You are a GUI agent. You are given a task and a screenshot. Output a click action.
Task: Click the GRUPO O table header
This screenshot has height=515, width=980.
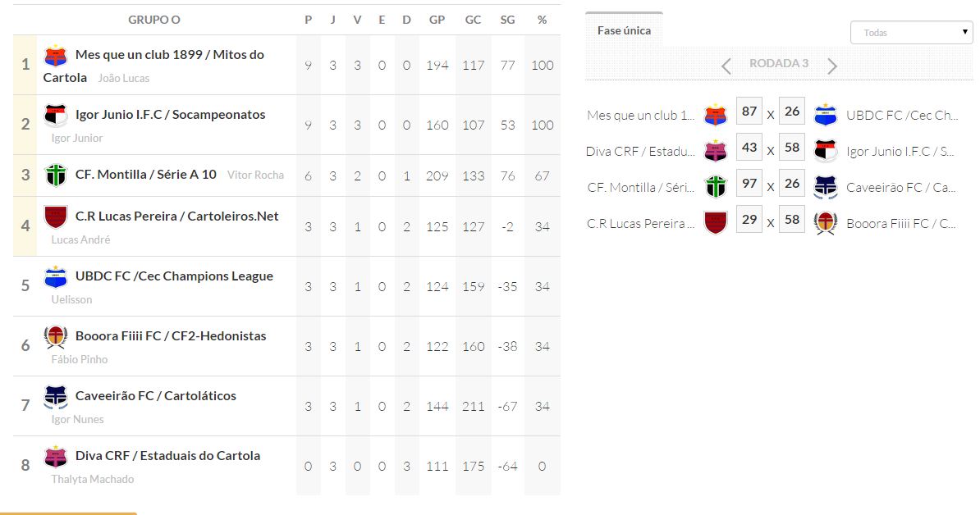coord(154,20)
